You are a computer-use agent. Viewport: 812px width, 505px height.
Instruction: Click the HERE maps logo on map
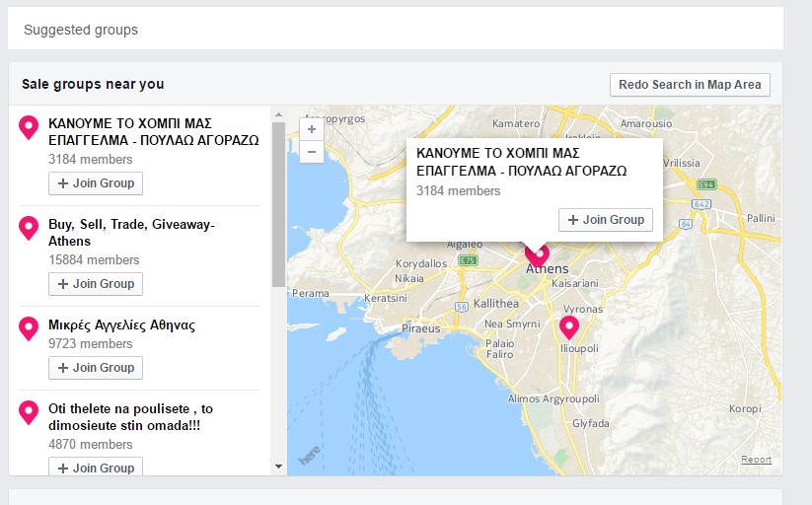coord(310,455)
